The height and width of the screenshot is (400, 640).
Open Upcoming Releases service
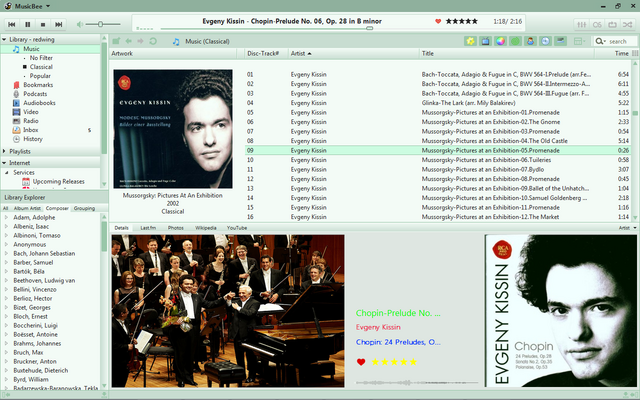point(58,182)
